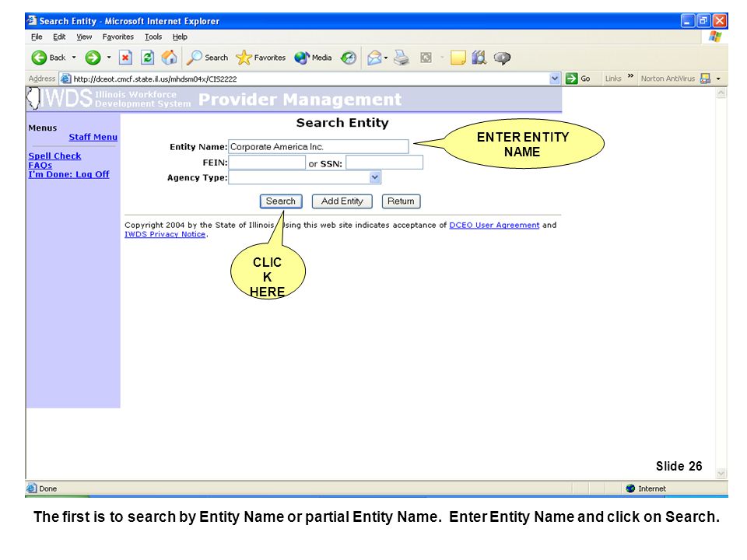Open the Search magnifier toolbar button
This screenshot has height=560, width=747.
(207, 58)
